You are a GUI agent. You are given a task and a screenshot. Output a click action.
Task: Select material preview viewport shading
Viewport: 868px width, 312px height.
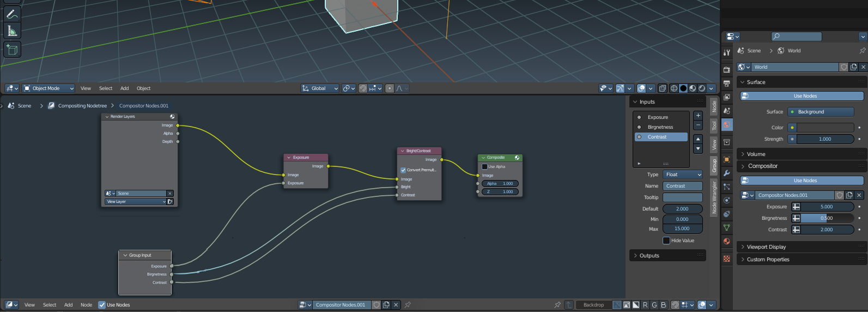(x=693, y=88)
